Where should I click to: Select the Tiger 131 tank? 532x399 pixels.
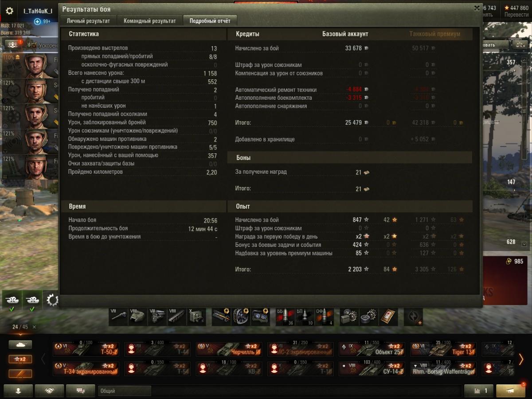pyautogui.click(x=443, y=349)
